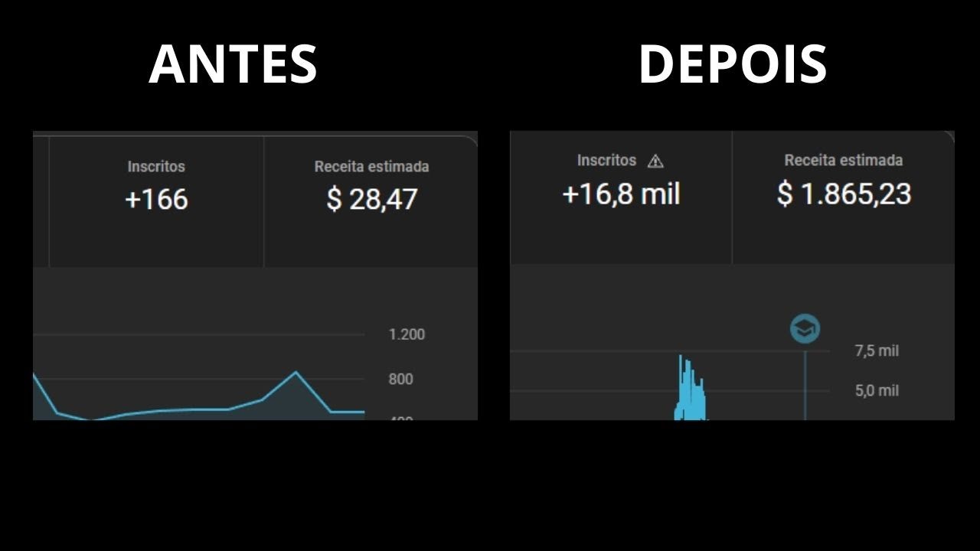
Task: Select the Inscritos +166 metric tab
Action: [156, 201]
